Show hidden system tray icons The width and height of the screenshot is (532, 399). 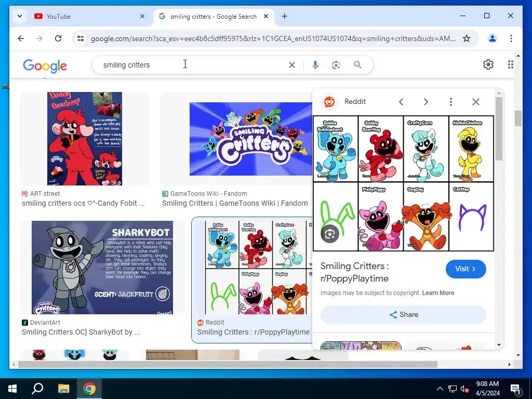(x=440, y=389)
